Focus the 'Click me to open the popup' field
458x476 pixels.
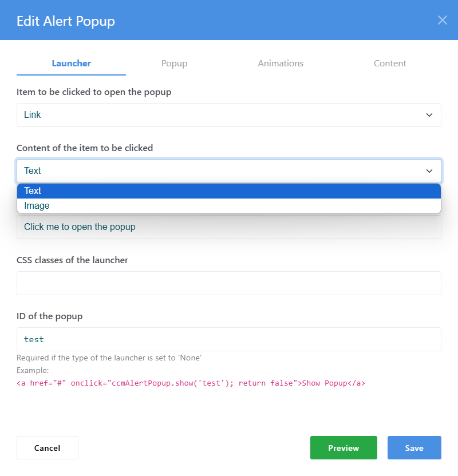[228, 227]
